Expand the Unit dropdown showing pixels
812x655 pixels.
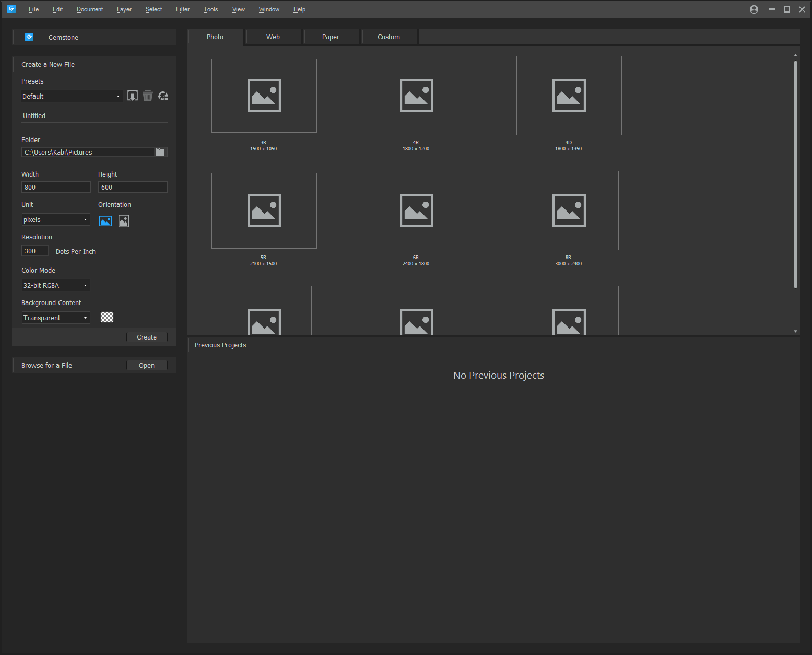(55, 220)
